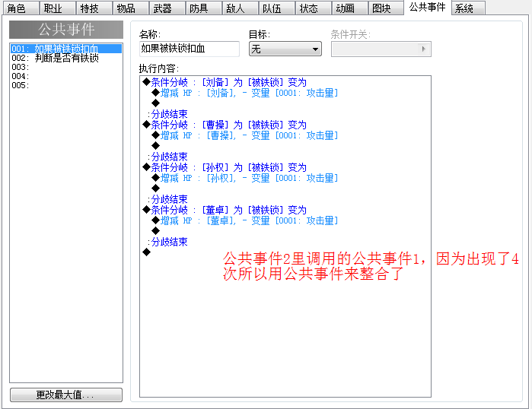Select the final empty command line after last 分歧结束
Image resolution: width=532 pixels, height=409 pixels.
(x=147, y=252)
